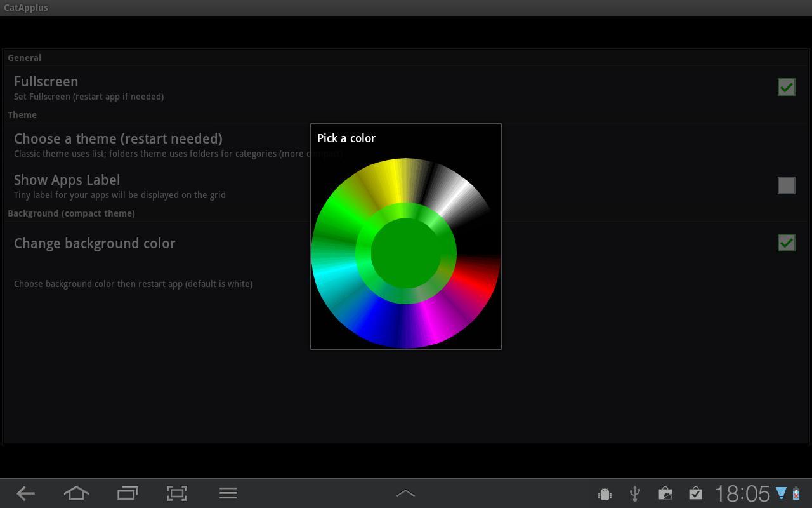Click the General section header

point(24,58)
